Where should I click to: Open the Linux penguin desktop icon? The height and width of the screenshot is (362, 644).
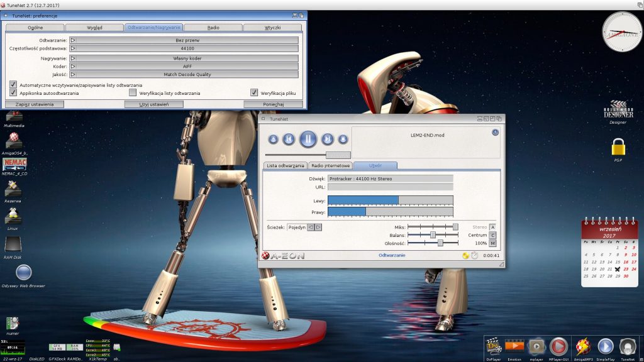pyautogui.click(x=13, y=216)
